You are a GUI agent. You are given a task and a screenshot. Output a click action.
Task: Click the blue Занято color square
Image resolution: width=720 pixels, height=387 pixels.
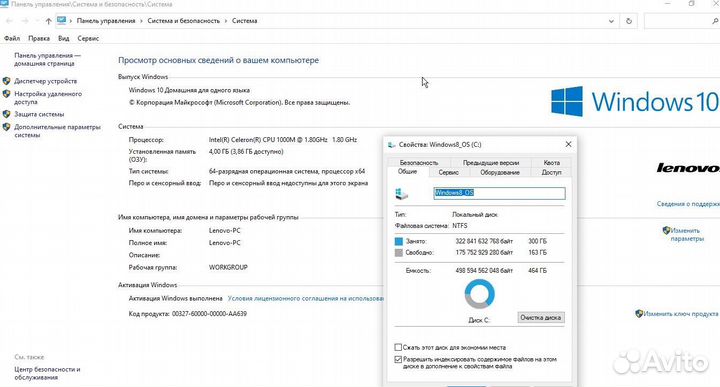(399, 241)
